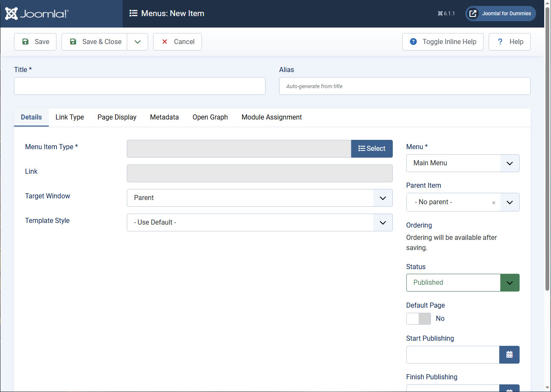
Task: Click the Joomla! logo
Action: [36, 14]
